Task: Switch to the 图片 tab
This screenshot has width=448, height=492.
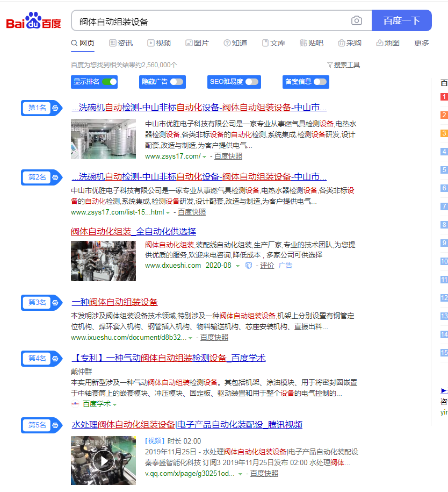Action: click(197, 43)
